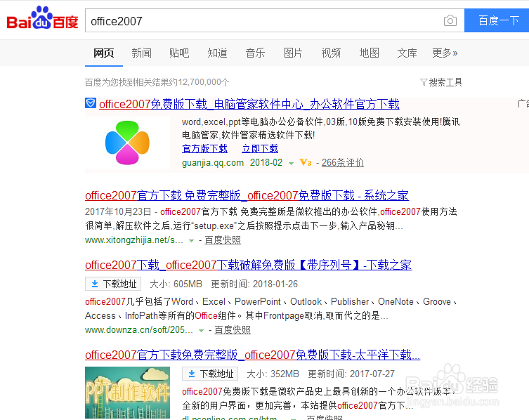Open the 太平洋下载 office2007官方下载 result title
This screenshot has width=529, height=420.
point(252,355)
